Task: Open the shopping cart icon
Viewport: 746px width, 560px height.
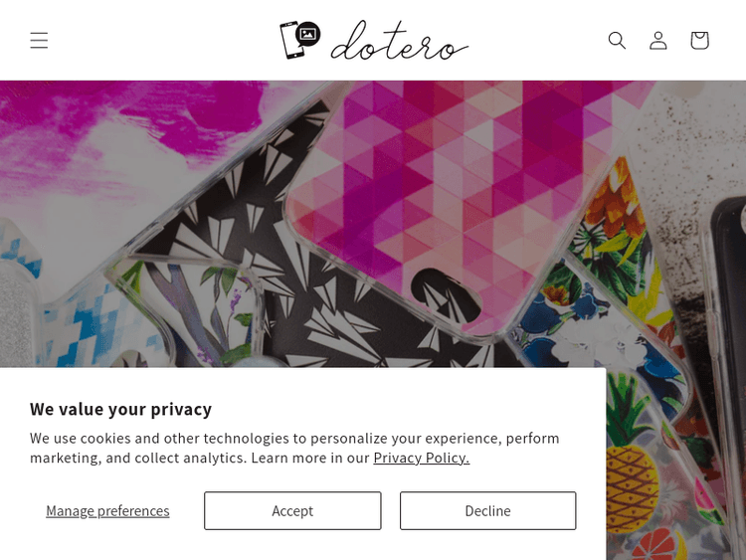Action: pos(699,40)
